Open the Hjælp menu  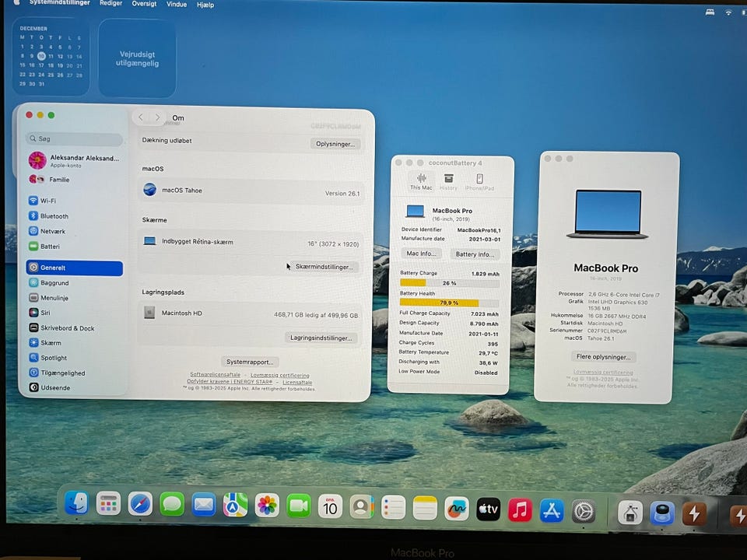click(205, 5)
